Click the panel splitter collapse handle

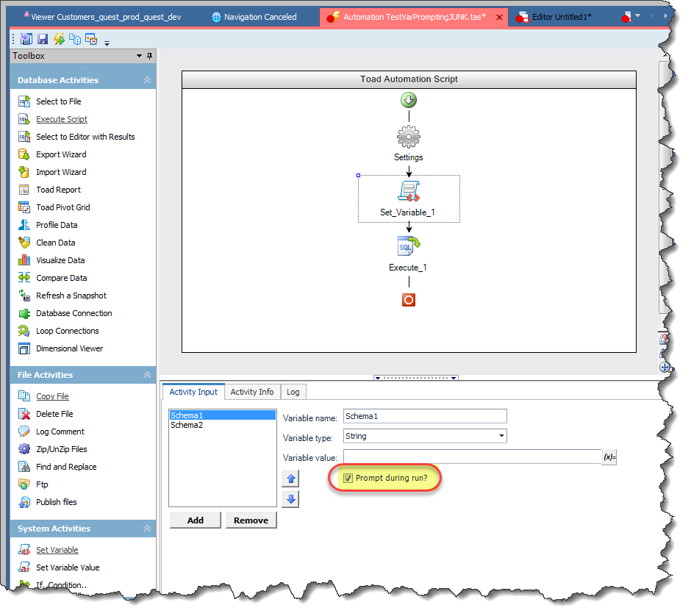(415, 378)
